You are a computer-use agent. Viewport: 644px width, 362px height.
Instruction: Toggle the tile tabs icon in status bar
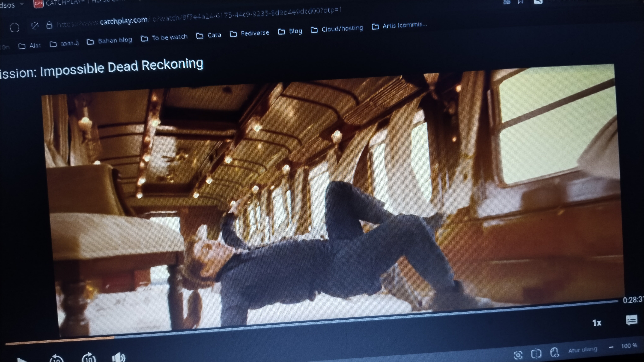coord(536,353)
